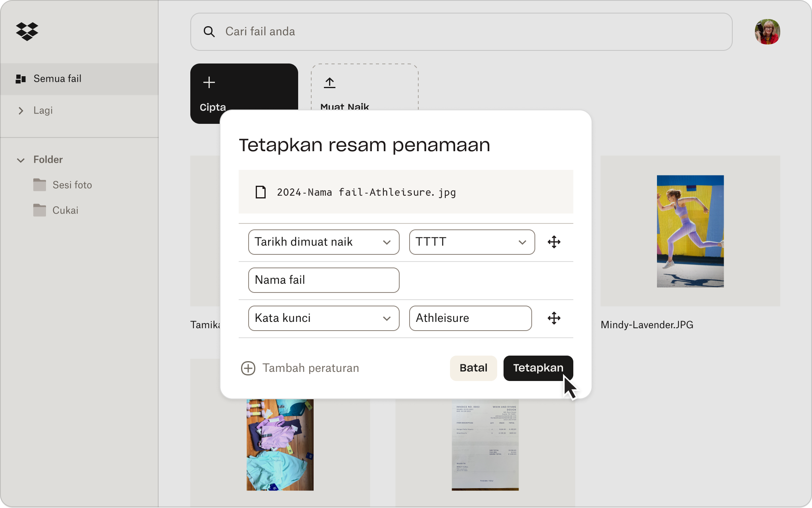Click the Cukai folder icon

(x=40, y=210)
